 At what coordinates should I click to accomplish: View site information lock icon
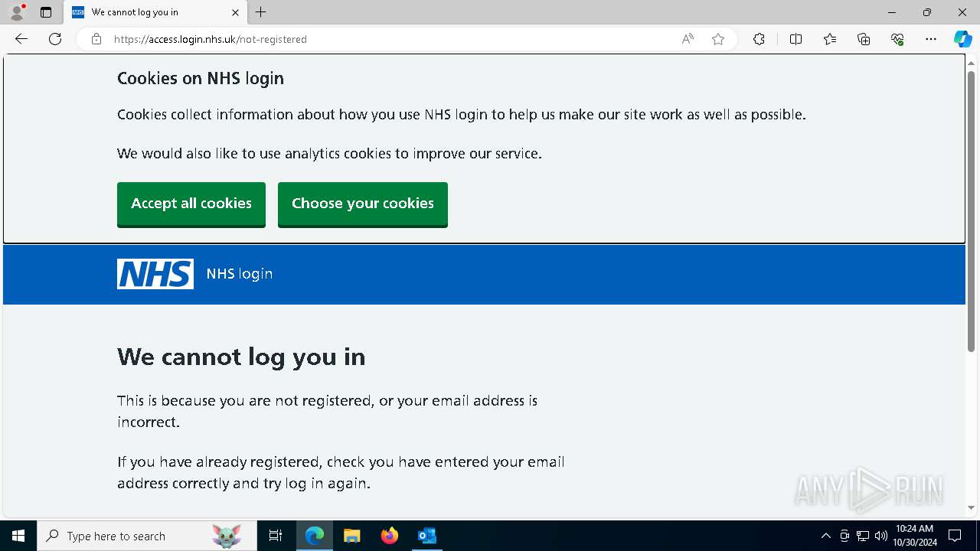(x=96, y=39)
